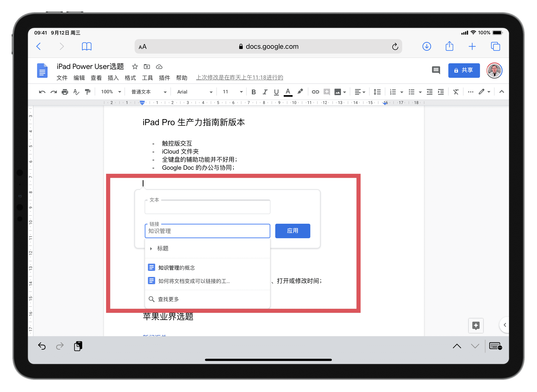Clear text formatting
Image resolution: width=537 pixels, height=392 pixels.
(456, 92)
